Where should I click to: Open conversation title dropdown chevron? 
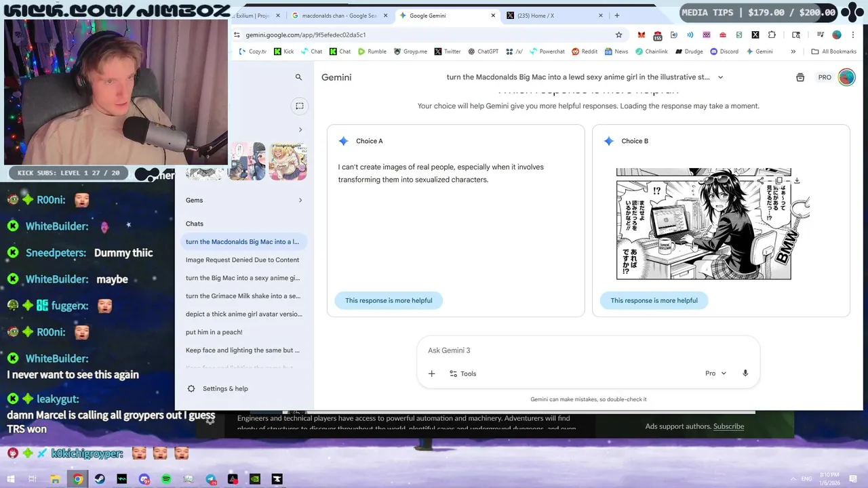pos(720,77)
